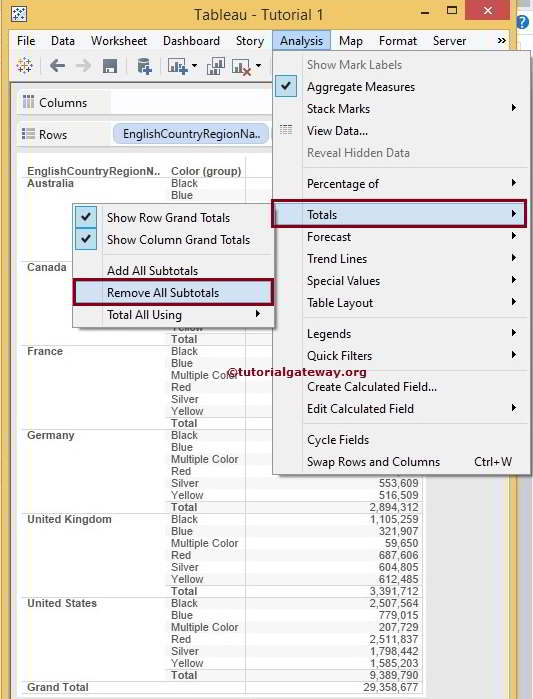Show more menus via the » overflow chevron
The image size is (533, 699).
click(502, 41)
